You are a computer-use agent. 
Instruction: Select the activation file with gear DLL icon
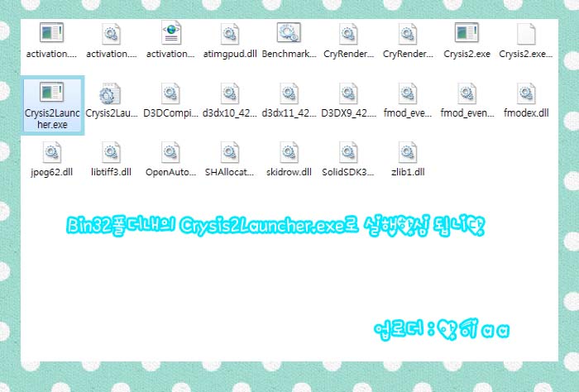click(111, 41)
